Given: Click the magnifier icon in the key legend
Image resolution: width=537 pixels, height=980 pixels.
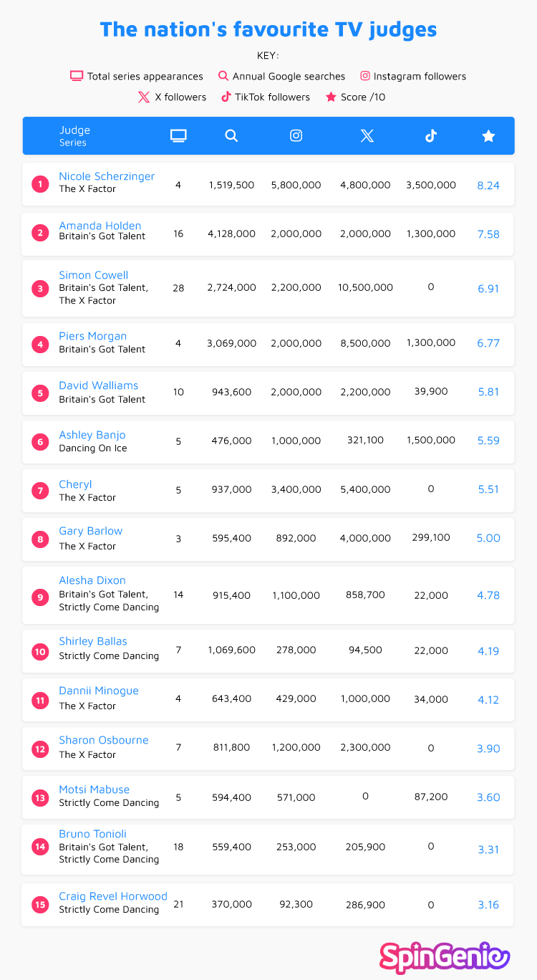Looking at the screenshot, I should click(x=223, y=76).
